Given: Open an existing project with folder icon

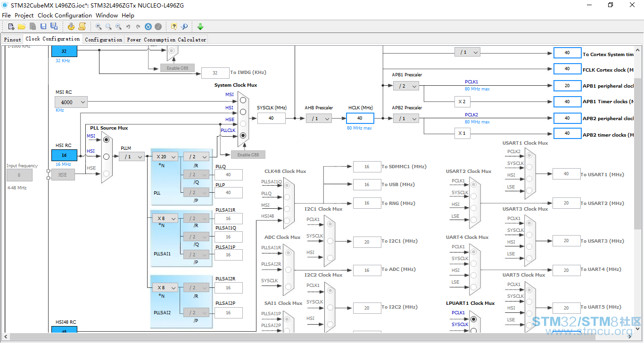Looking at the screenshot, I should coord(22,27).
